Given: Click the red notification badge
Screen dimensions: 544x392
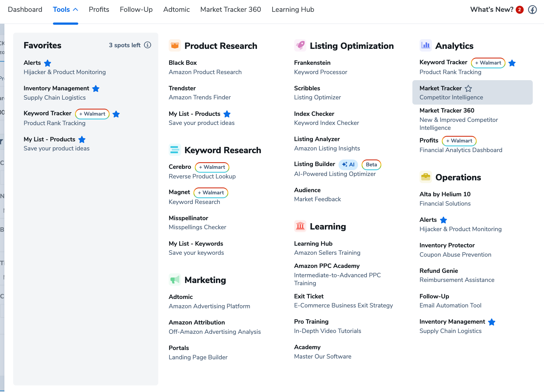Looking at the screenshot, I should 520,10.
